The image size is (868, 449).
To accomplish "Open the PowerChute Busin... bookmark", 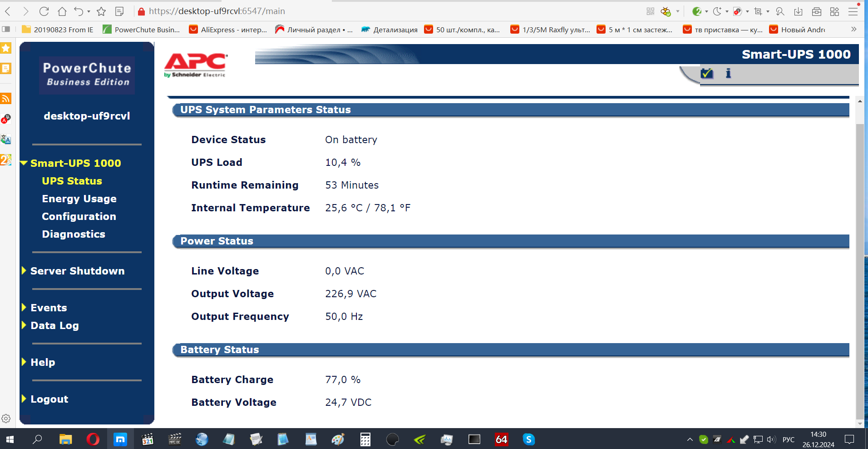I will click(x=141, y=30).
